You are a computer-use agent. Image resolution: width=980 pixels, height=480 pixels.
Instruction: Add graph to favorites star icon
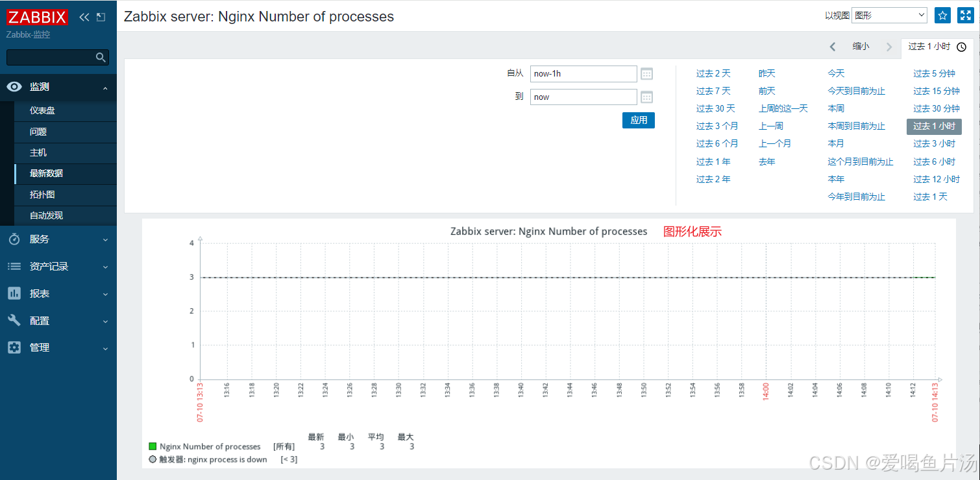942,16
